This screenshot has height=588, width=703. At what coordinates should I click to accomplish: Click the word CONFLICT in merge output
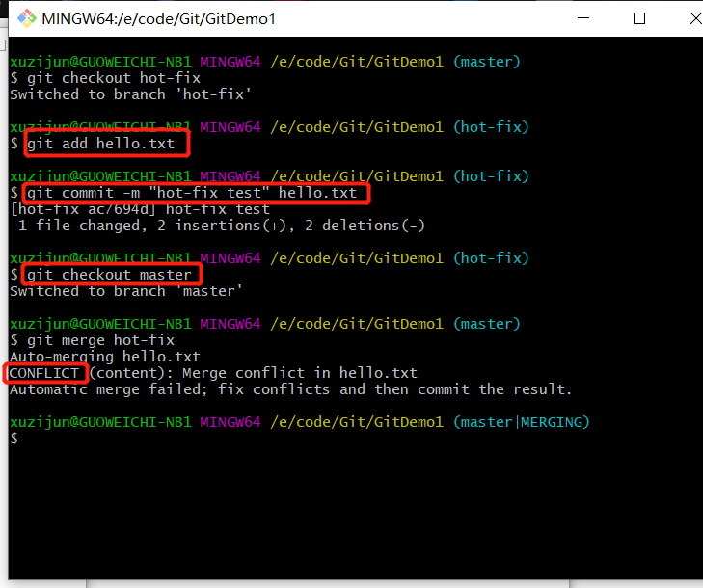(x=44, y=373)
